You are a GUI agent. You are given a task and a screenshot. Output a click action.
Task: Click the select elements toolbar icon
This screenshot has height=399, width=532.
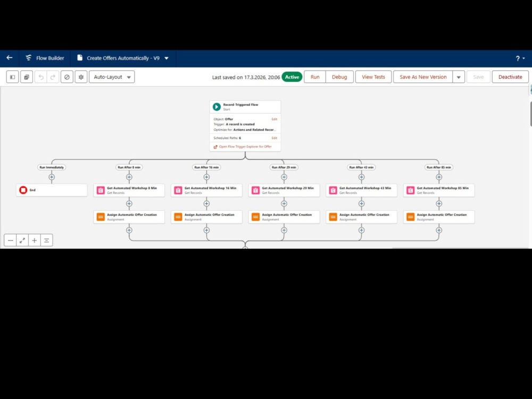[27, 77]
